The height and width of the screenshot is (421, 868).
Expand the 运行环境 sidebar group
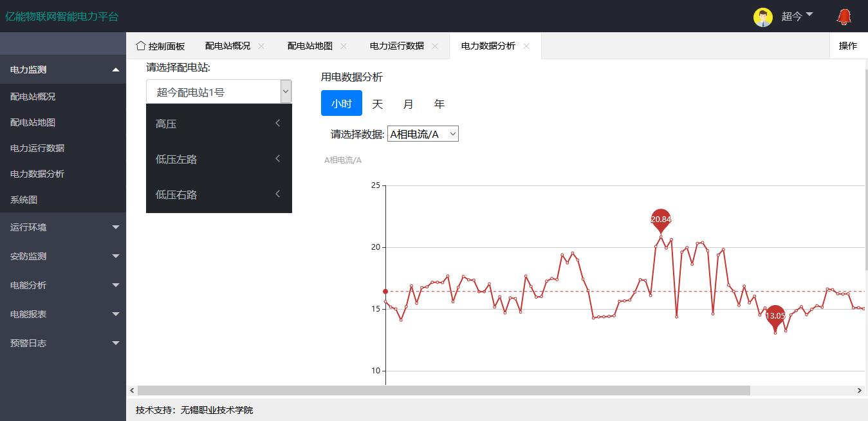point(62,227)
